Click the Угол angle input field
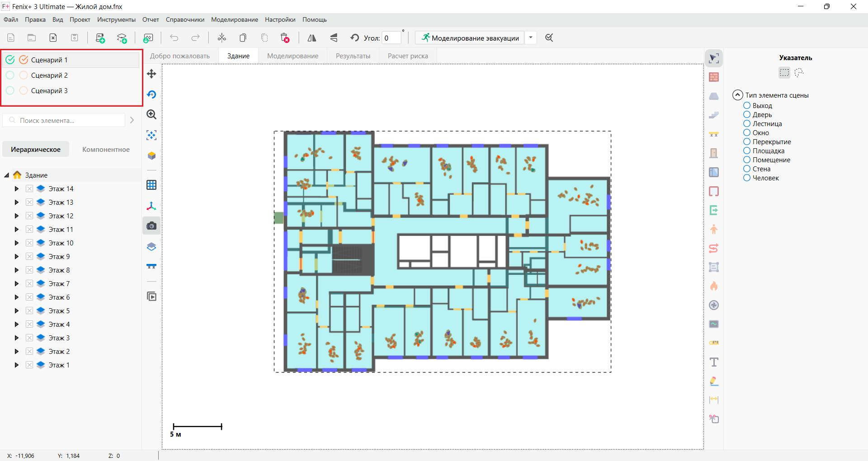Screen dimensions: 868x461 point(392,38)
